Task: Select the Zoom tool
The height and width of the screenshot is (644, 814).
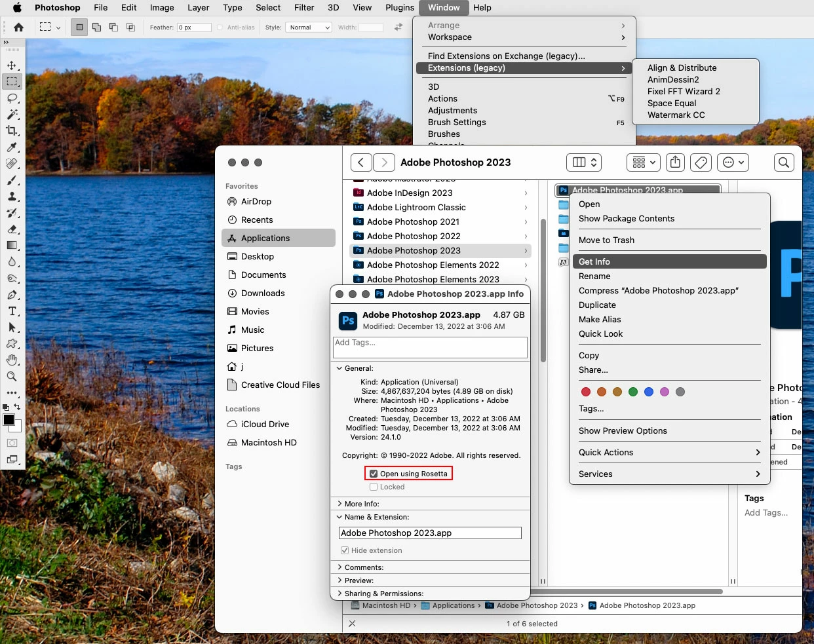Action: point(12,377)
